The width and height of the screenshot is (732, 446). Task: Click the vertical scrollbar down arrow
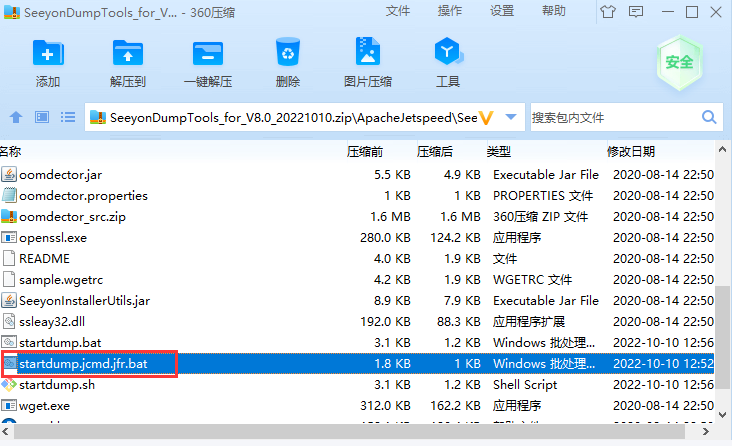(x=723, y=415)
